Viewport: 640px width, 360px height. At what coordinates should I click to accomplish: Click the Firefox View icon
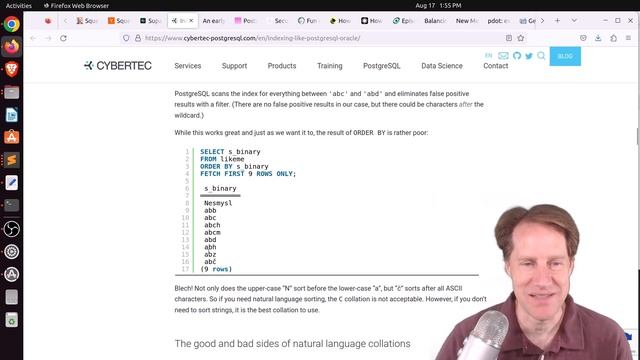(x=48, y=20)
